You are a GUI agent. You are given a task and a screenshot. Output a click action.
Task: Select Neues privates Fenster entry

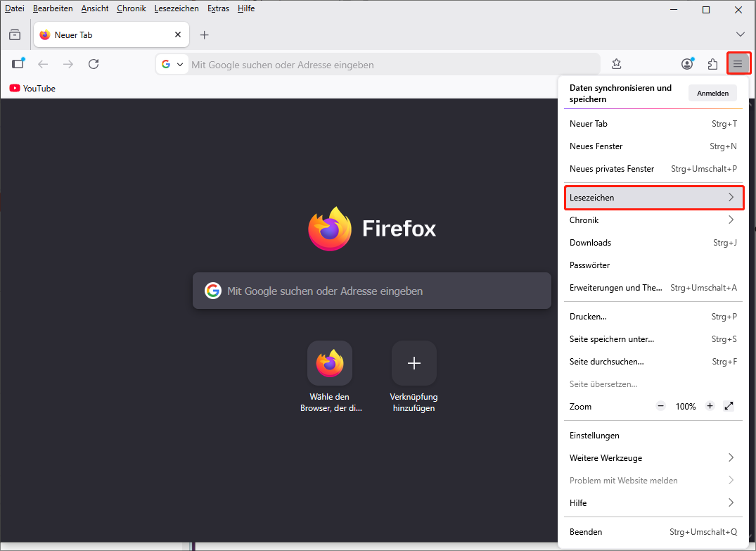653,169
